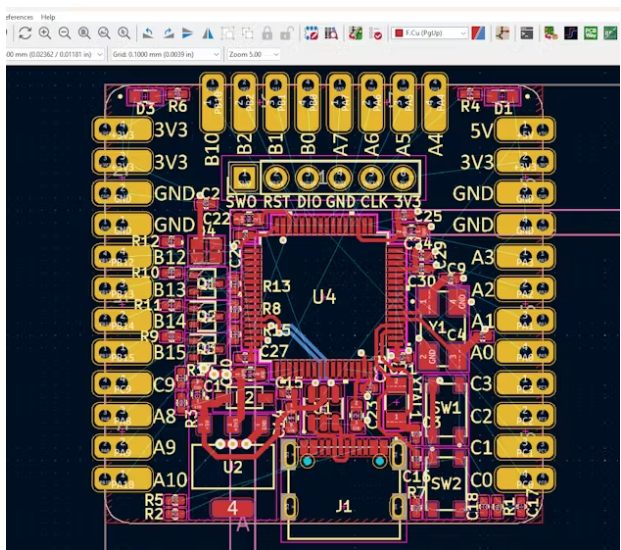Click the red/blue layer pair swatch

[480, 33]
